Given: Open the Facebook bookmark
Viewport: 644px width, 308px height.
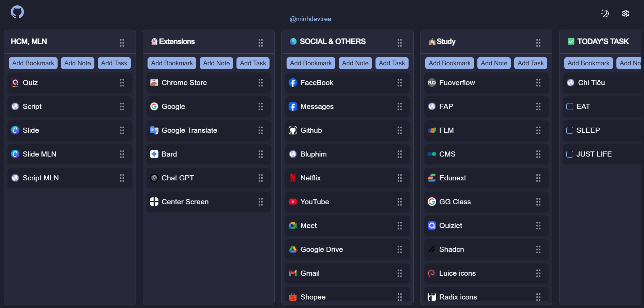Looking at the screenshot, I should pos(317,83).
